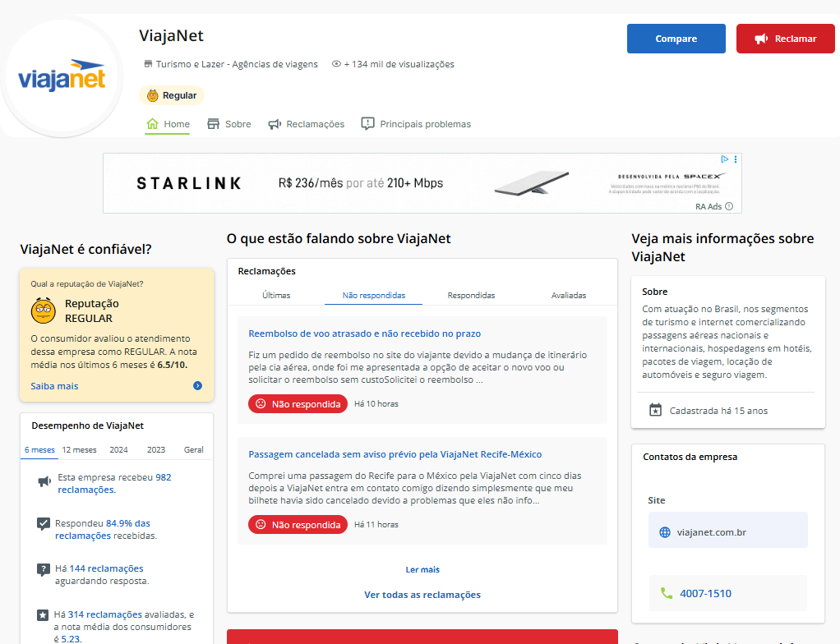
Task: Open complaint Reembolso de voo atrasado link
Action: (365, 333)
